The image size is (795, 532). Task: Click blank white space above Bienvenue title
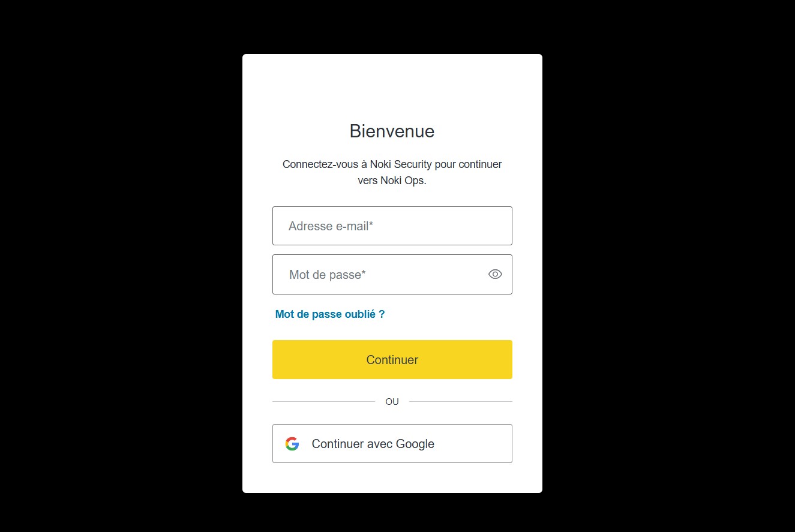pyautogui.click(x=392, y=87)
